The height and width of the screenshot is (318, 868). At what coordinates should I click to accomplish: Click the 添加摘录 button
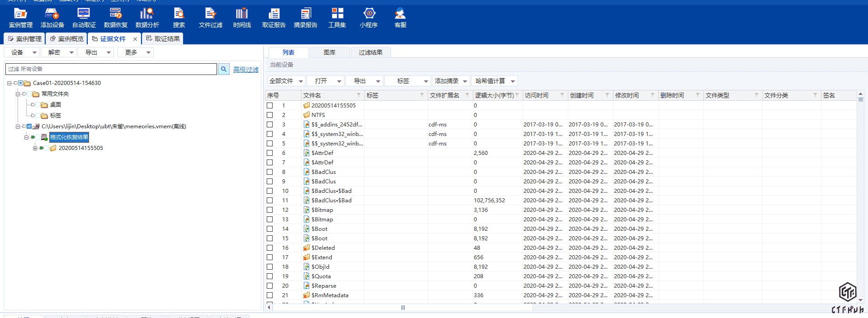[451, 81]
